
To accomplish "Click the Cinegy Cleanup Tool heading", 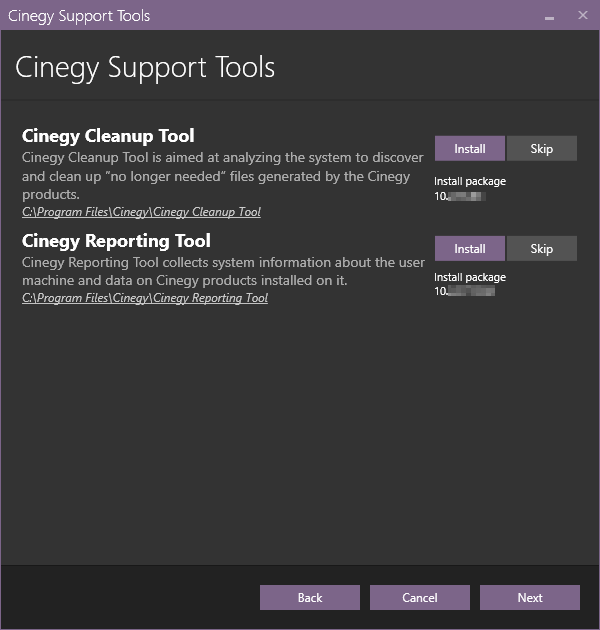I will [108, 136].
